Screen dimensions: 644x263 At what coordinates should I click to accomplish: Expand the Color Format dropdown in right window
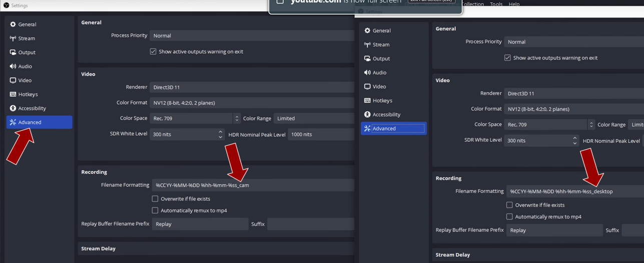(x=573, y=109)
